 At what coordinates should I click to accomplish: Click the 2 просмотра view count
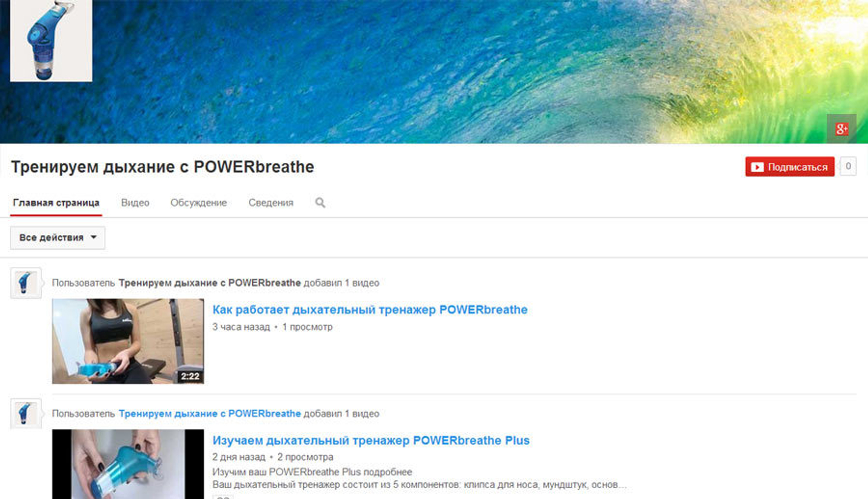pos(305,457)
